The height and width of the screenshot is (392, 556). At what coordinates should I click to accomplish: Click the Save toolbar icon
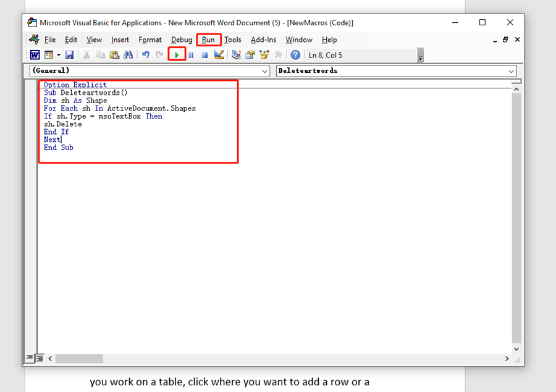[x=70, y=54]
